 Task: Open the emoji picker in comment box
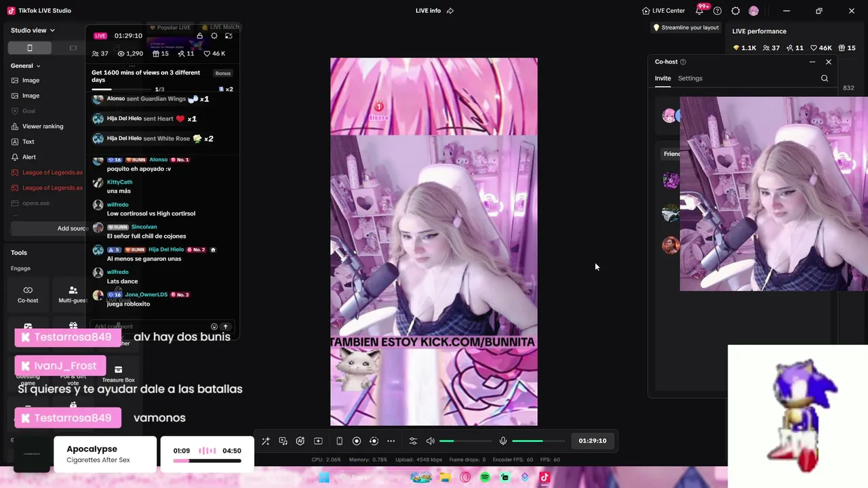point(214,327)
